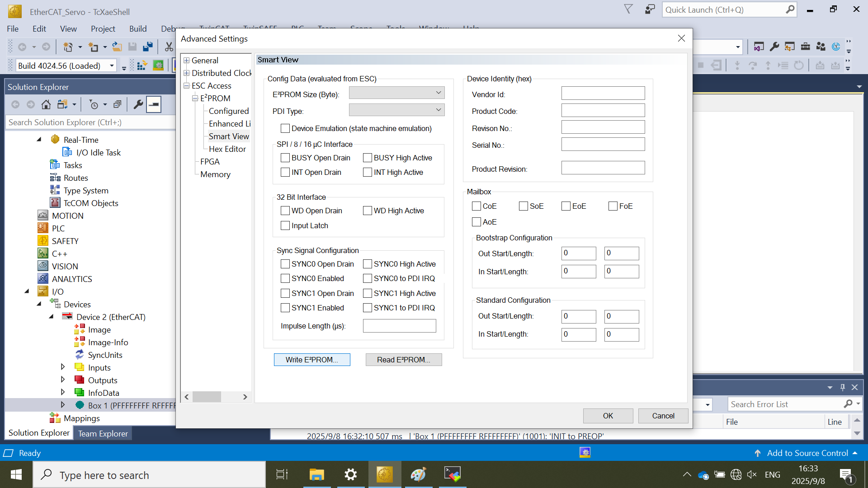Click Open File folder toolbar icon
The width and height of the screenshot is (868, 488).
coord(117,47)
